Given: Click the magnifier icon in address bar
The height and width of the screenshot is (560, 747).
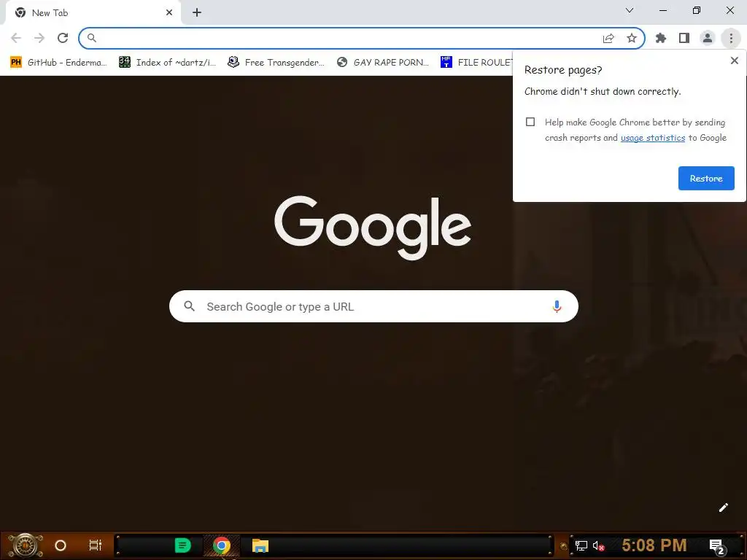Looking at the screenshot, I should point(91,38).
